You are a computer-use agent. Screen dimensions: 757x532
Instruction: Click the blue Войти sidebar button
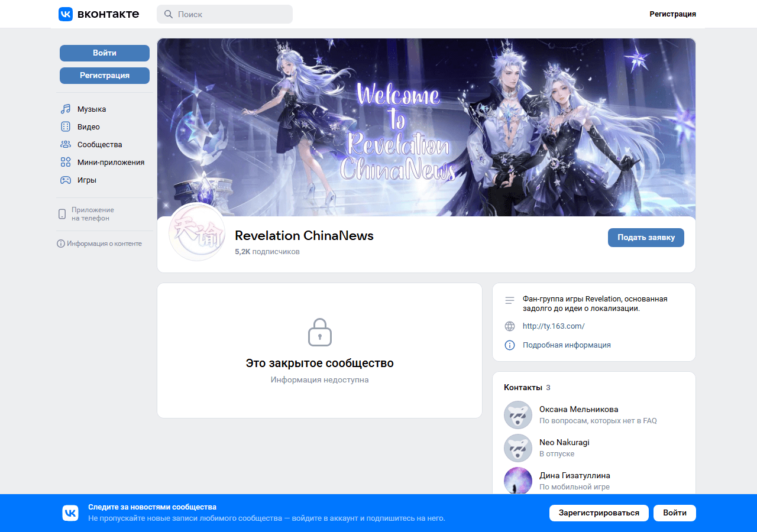(x=105, y=53)
